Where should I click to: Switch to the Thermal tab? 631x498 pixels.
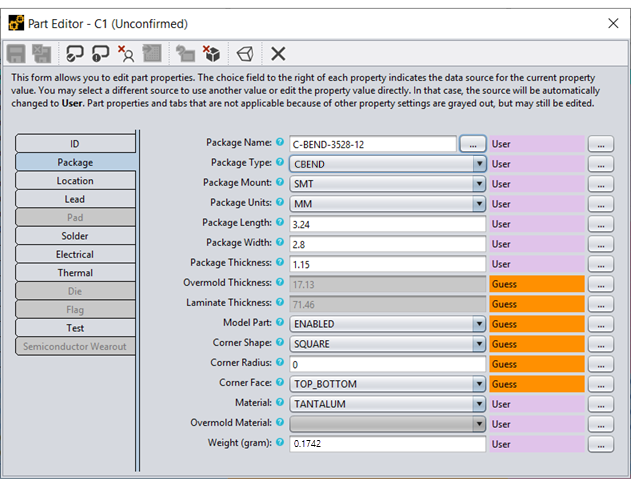tap(75, 273)
